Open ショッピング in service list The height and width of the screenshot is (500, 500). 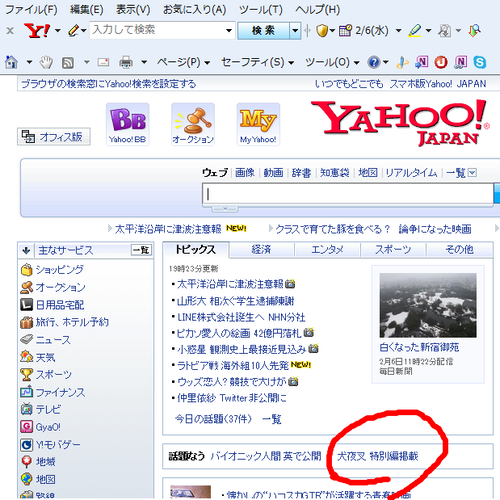click(59, 269)
